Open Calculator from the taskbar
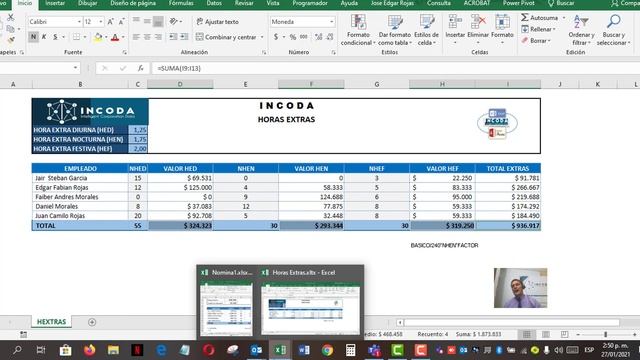 click(x=350, y=350)
